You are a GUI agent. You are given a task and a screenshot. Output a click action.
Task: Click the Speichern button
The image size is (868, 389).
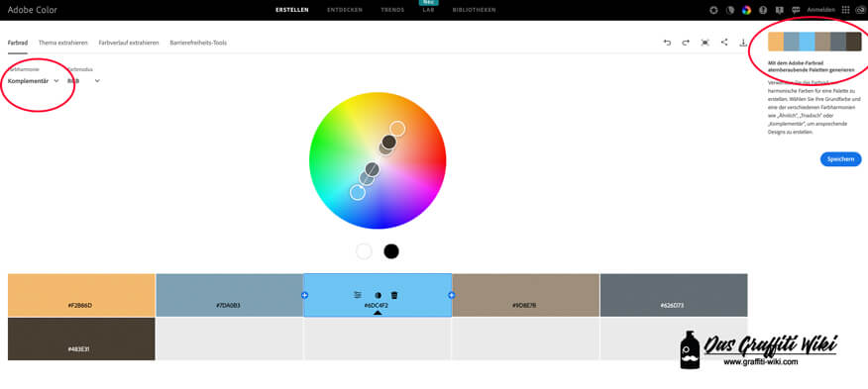[x=840, y=158]
